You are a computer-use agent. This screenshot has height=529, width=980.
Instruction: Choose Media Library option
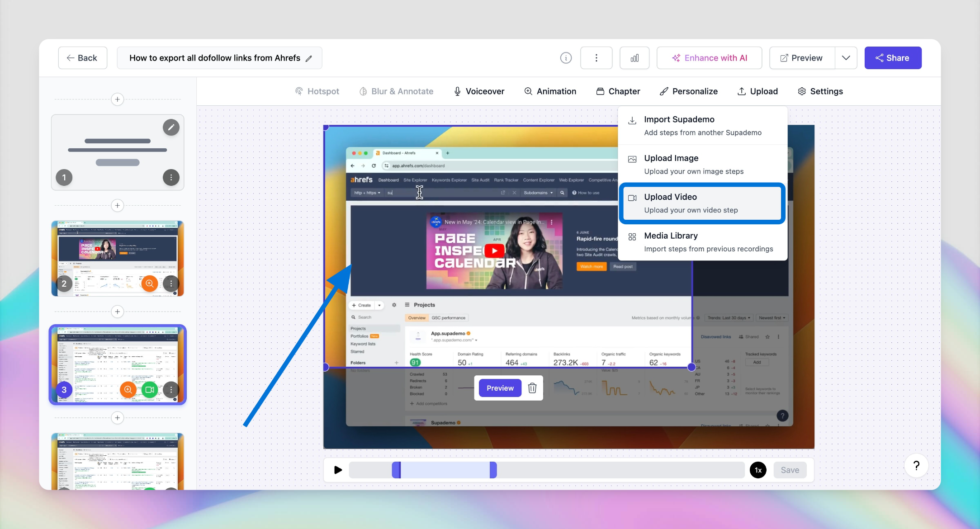(703, 242)
